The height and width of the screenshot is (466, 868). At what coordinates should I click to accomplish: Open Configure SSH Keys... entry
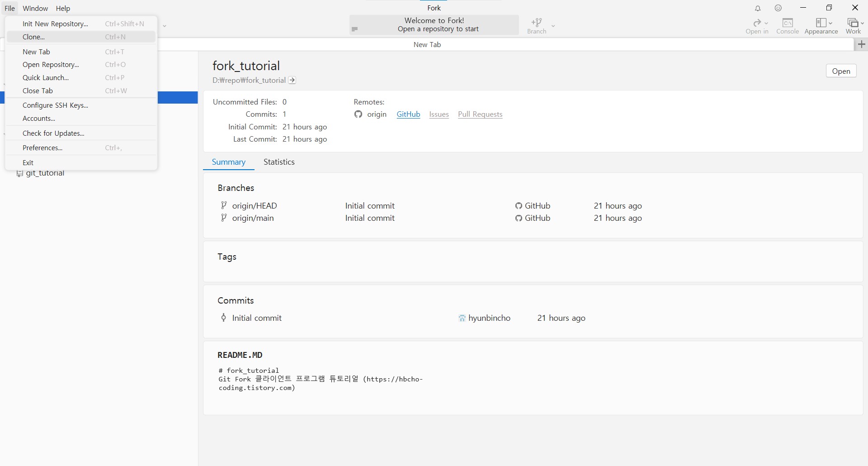tap(81, 105)
